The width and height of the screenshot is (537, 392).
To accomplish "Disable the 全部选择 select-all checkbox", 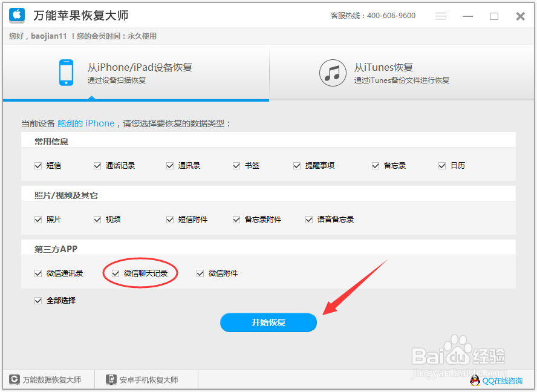I will pyautogui.click(x=38, y=300).
